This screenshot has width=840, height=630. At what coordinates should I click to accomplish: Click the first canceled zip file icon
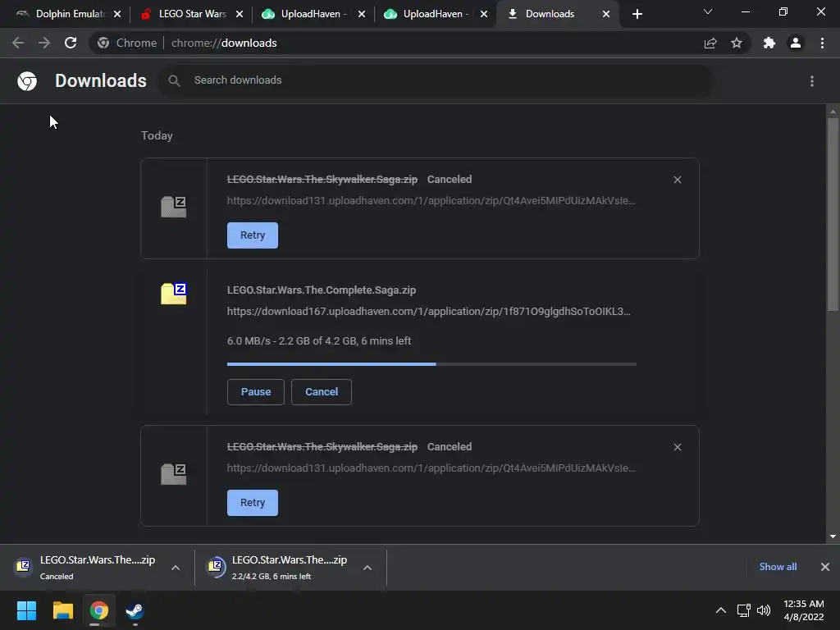[174, 207]
